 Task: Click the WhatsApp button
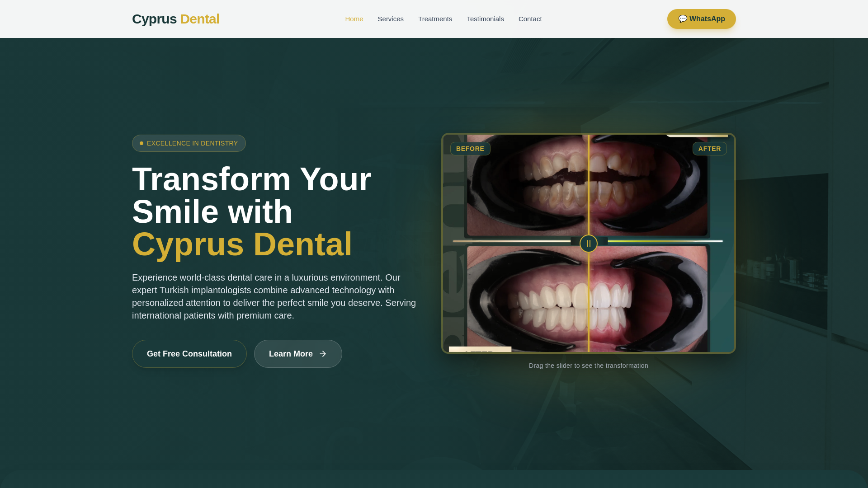click(701, 19)
